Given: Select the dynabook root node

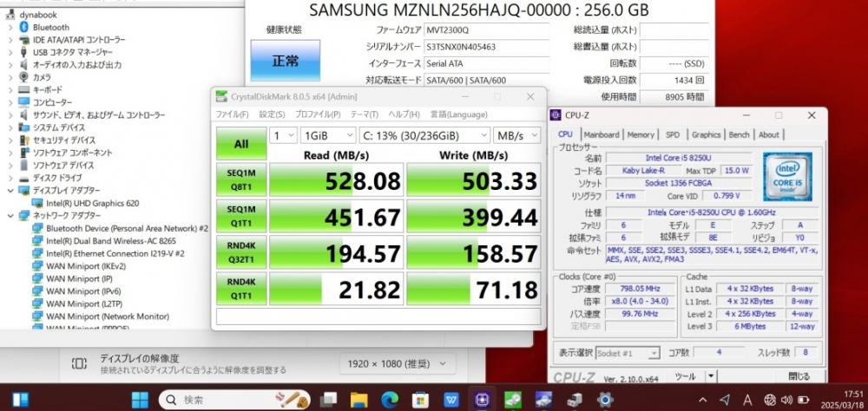Looking at the screenshot, I should pyautogui.click(x=37, y=15).
